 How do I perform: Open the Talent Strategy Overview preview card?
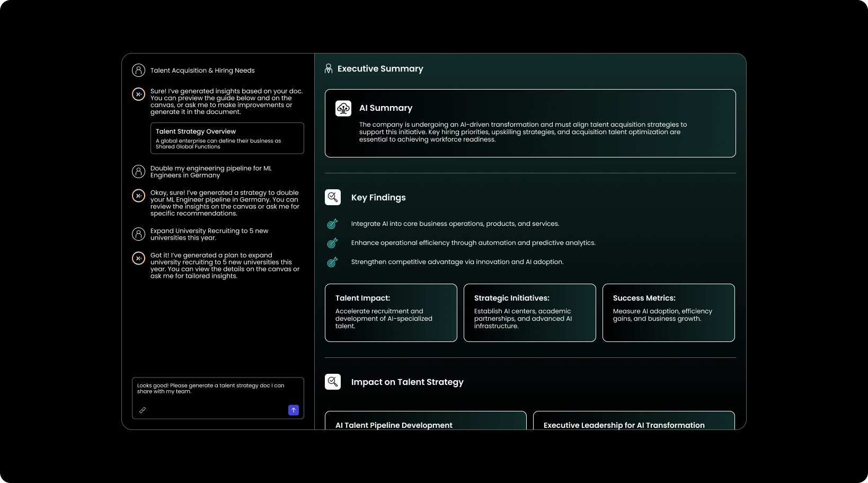point(227,138)
